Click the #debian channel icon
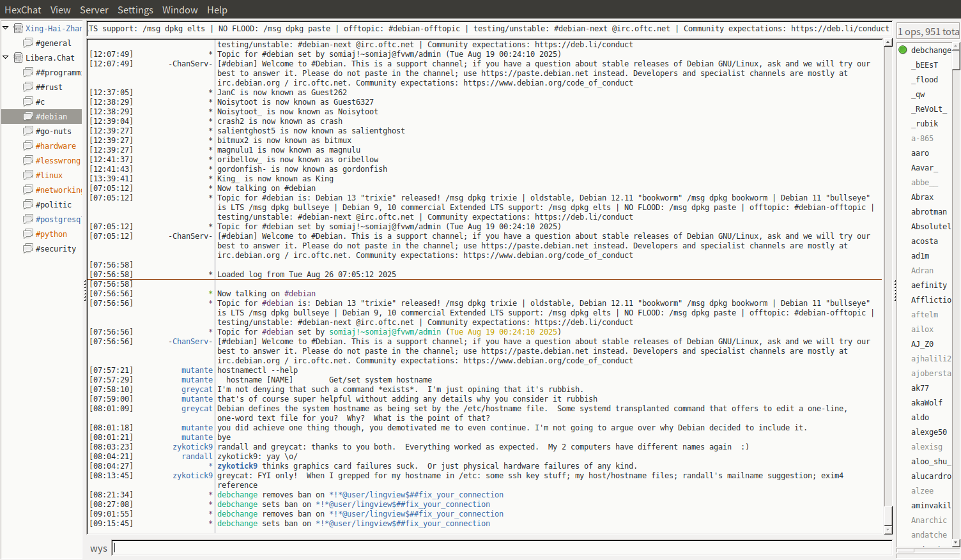 (x=28, y=116)
